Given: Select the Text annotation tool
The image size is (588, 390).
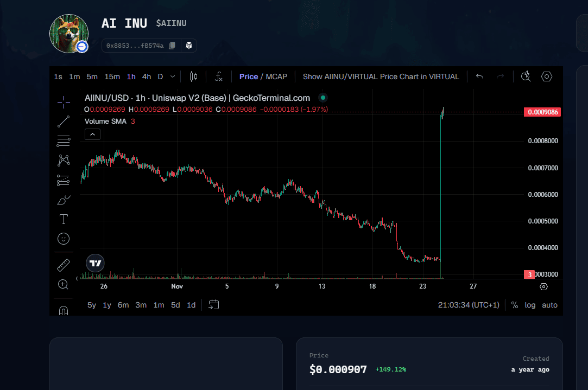Looking at the screenshot, I should [64, 219].
